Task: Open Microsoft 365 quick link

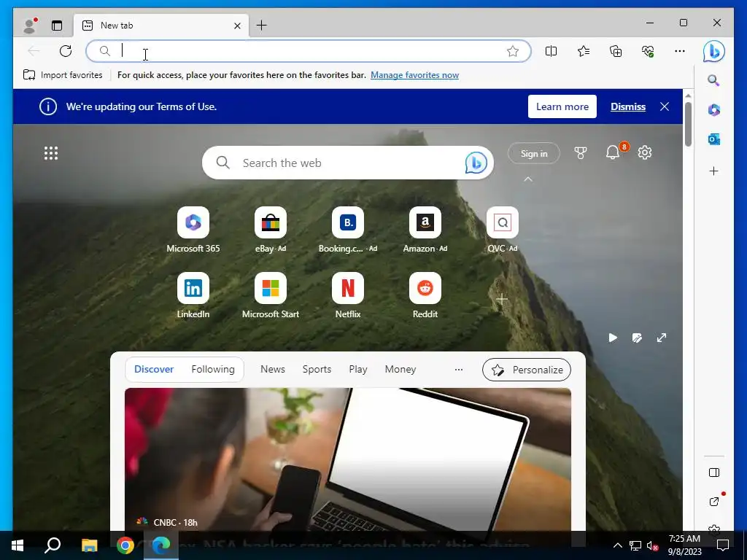Action: (193, 230)
